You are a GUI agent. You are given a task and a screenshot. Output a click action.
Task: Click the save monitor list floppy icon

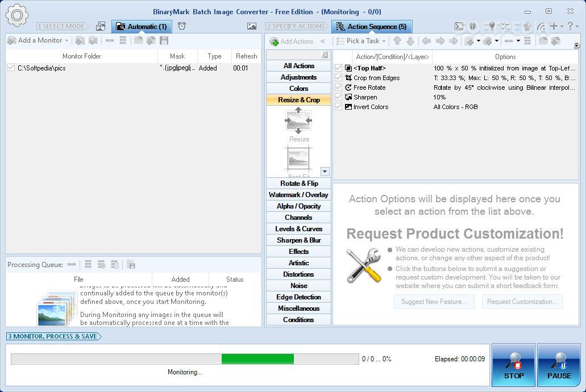click(x=164, y=40)
